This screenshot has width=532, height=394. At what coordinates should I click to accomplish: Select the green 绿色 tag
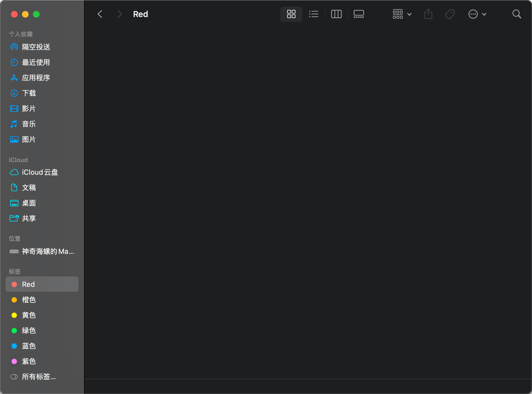coord(29,331)
